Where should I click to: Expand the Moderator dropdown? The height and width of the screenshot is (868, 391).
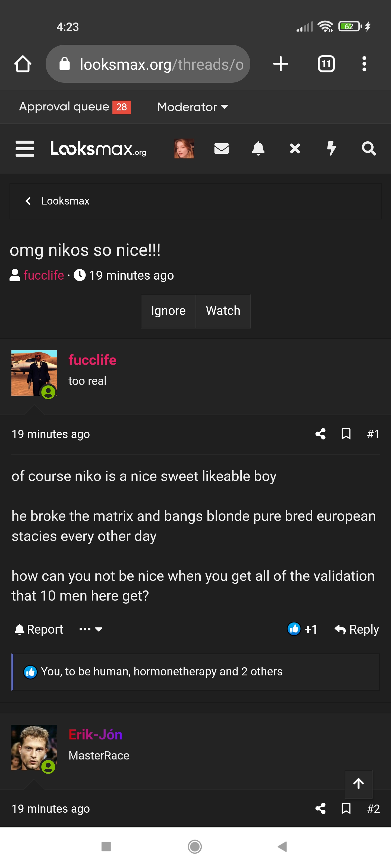193,107
